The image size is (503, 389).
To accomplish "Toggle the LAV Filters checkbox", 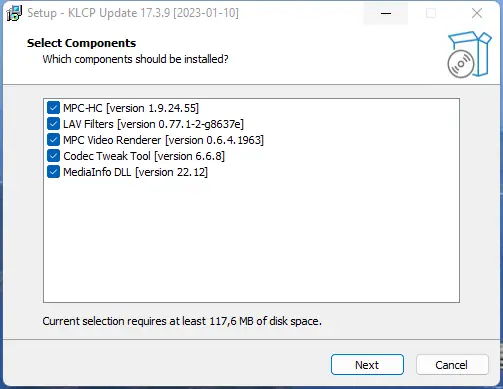I will point(53,124).
